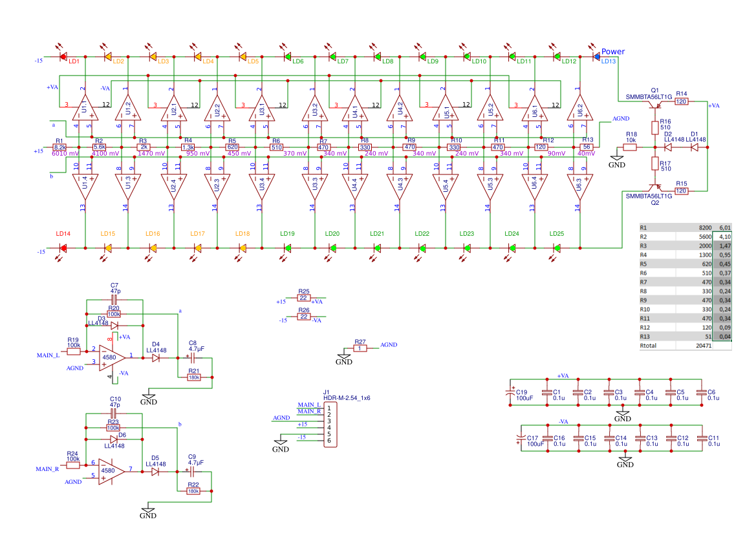Select the C1 0.1u capacitor symbol
This screenshot has width=756, height=535.
(546, 392)
